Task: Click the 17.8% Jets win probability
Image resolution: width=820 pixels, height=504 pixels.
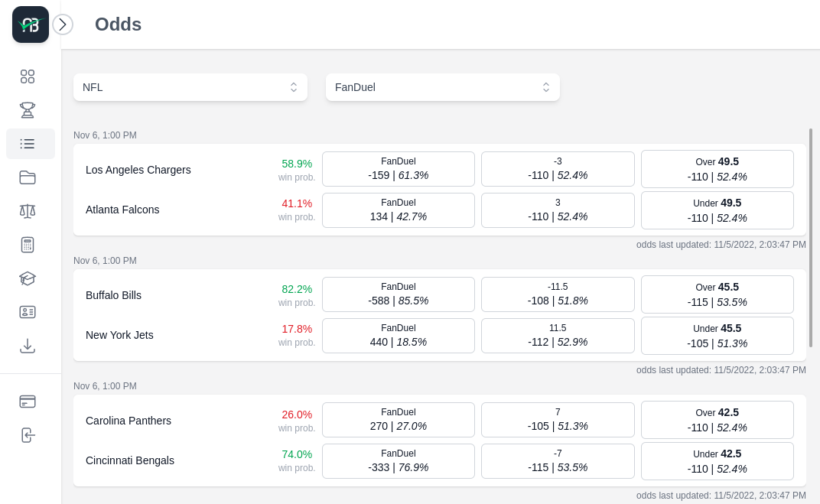Action: point(297,329)
